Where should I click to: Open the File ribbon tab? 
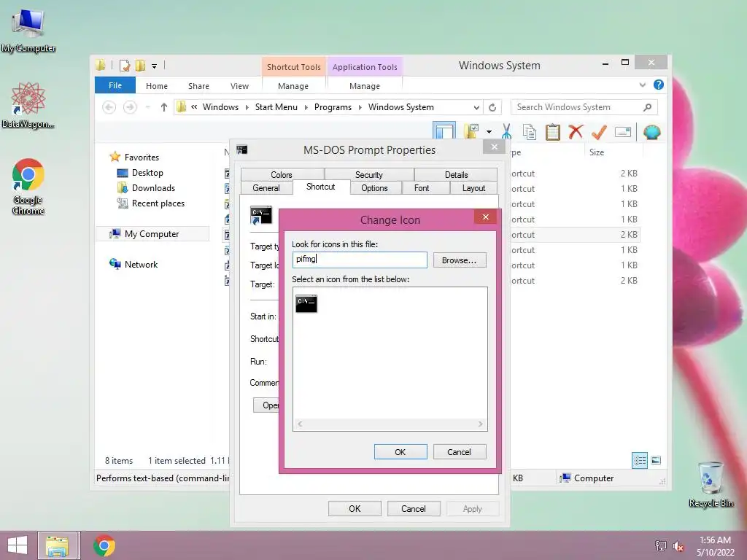pos(115,85)
